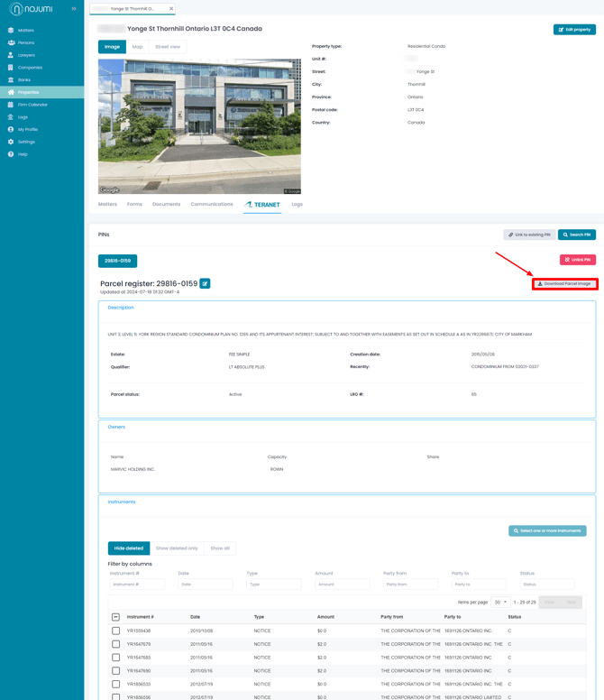Viewport: 604px width, 700px height.
Task: Check the box for instrument YR1559436
Action: coord(115,631)
